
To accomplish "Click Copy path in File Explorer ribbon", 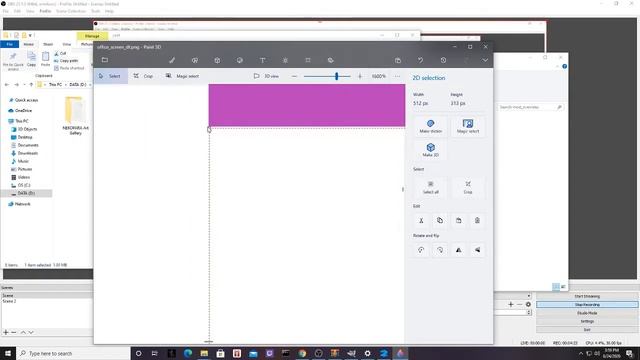I will 66,61.
